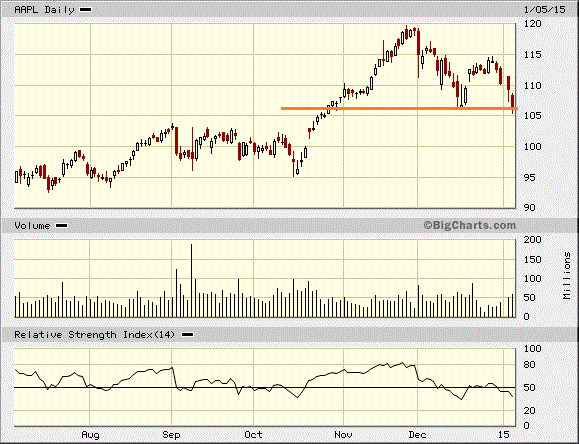Click the Sep month label
This screenshot has height=444, width=579.
(172, 435)
